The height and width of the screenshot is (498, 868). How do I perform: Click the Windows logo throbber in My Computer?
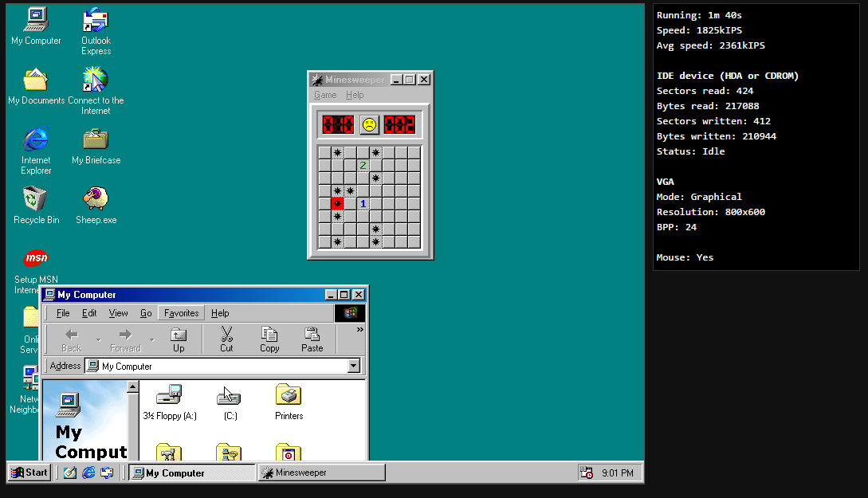(350, 313)
